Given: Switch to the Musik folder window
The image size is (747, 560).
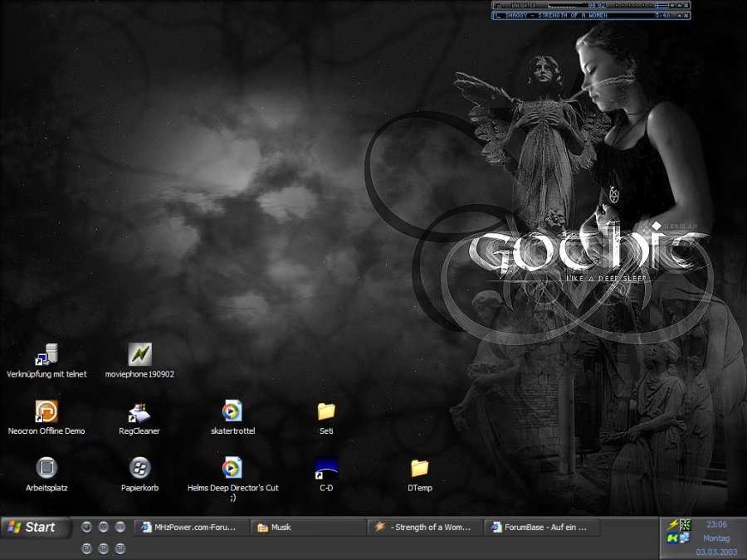Looking at the screenshot, I should point(308,528).
